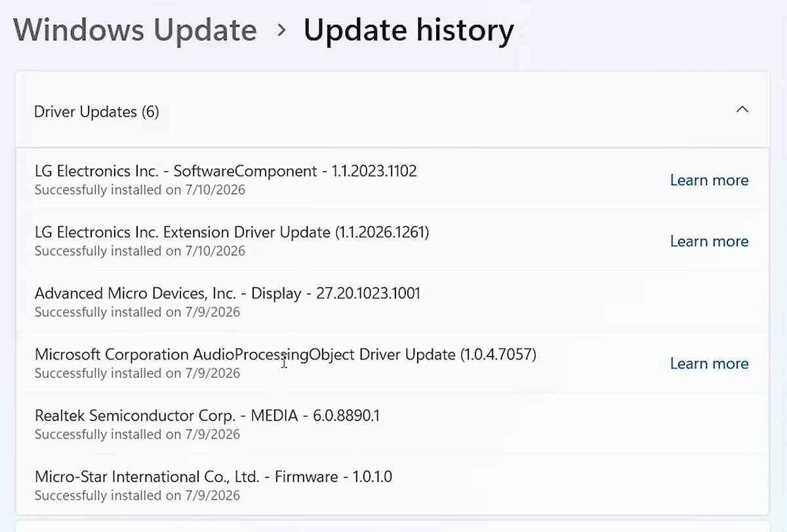Open Learn more for LG Extension Driver Update
This screenshot has width=787, height=532.
(x=709, y=241)
